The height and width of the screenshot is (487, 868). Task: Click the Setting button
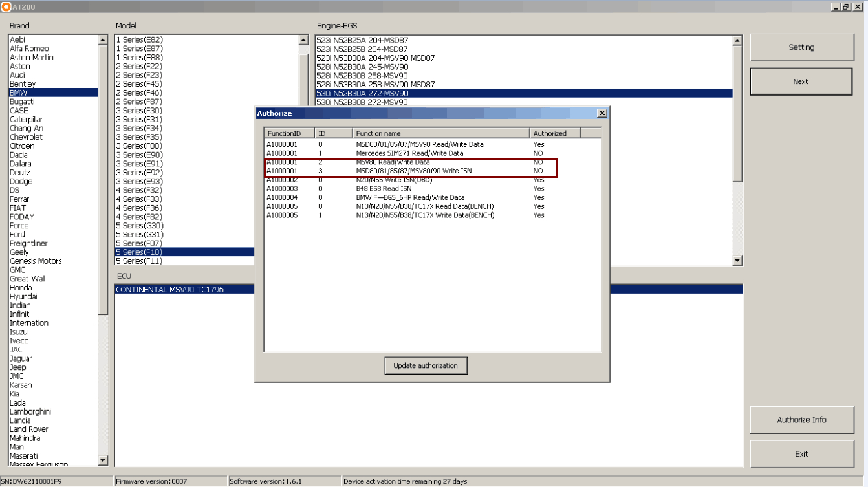point(801,47)
